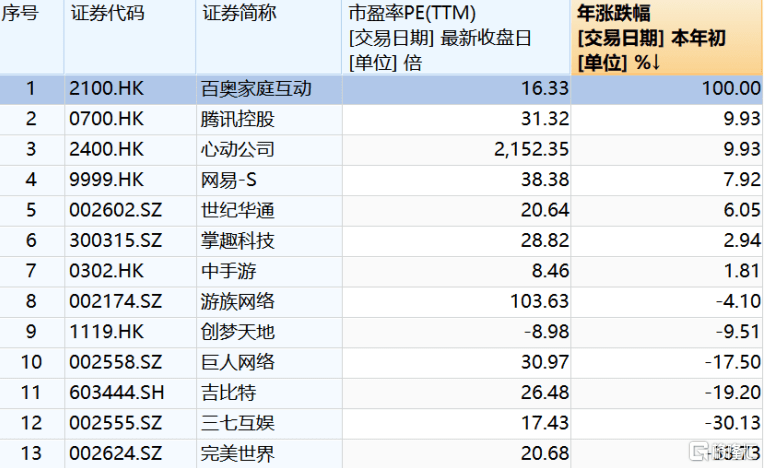Click the 三七互娱 name cell
Image resolution: width=764 pixels, height=468 pixels.
click(238, 423)
